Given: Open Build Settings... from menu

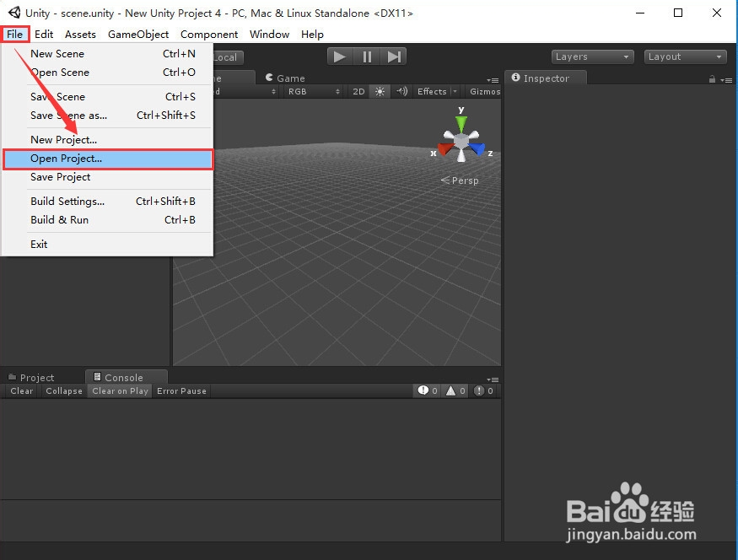Looking at the screenshot, I should click(x=108, y=202).
